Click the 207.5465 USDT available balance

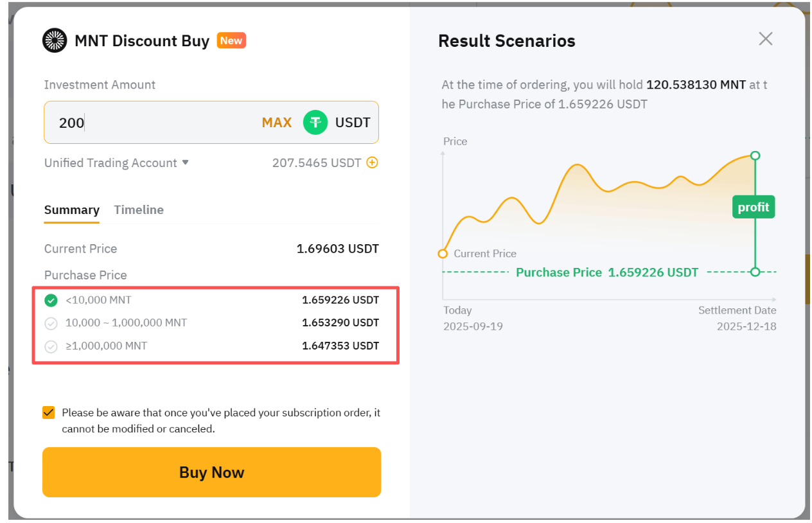point(317,163)
